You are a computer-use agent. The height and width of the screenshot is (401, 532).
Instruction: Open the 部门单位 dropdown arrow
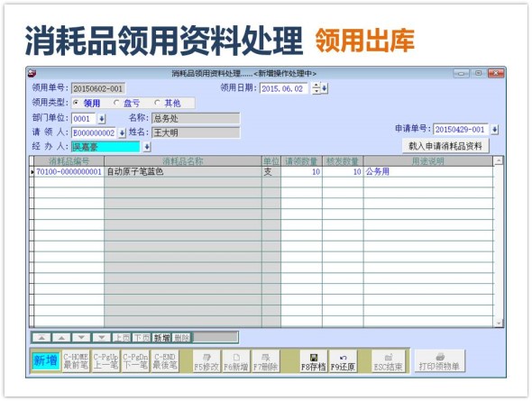tap(102, 119)
